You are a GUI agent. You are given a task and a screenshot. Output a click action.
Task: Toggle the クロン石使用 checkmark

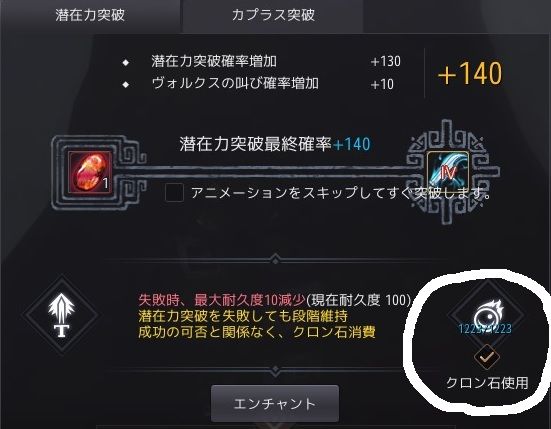487,357
